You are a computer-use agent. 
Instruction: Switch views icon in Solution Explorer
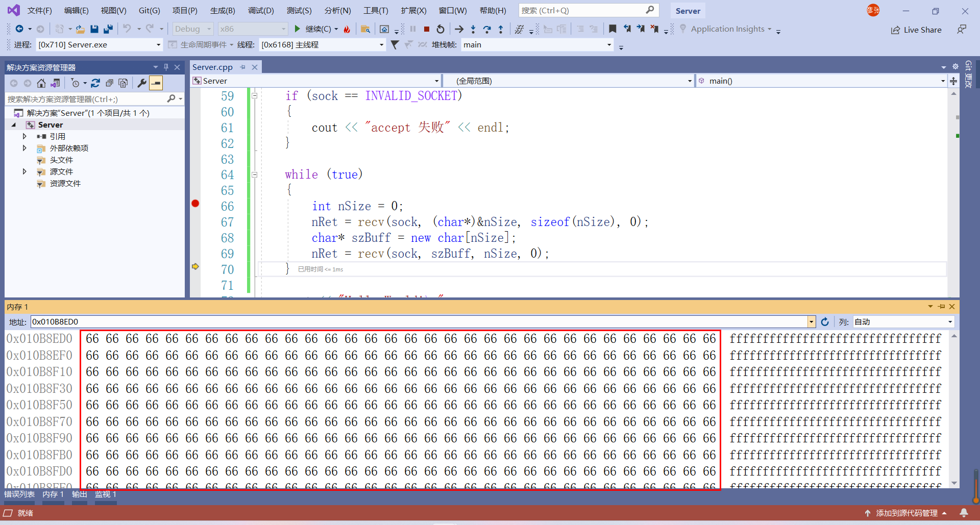pos(55,83)
